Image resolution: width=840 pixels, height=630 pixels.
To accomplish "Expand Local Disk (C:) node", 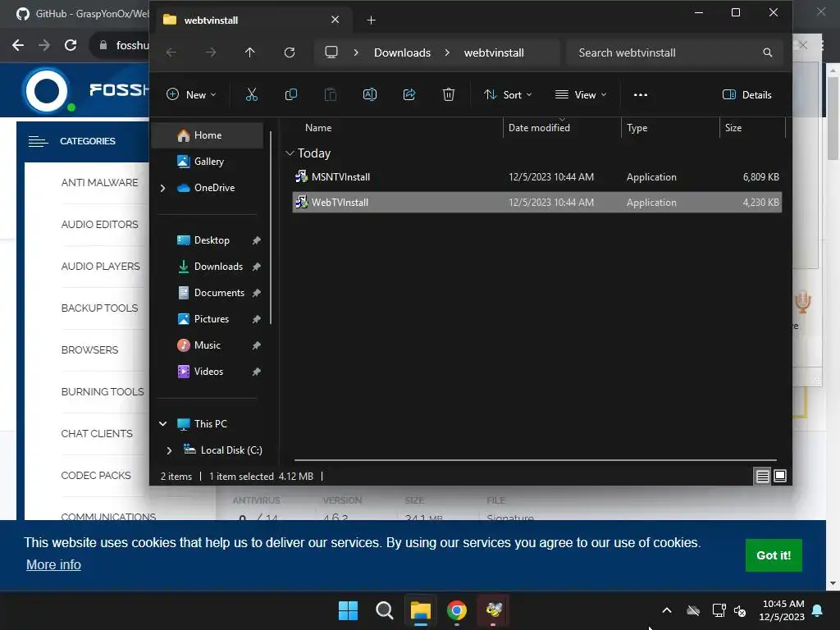I will pos(169,450).
